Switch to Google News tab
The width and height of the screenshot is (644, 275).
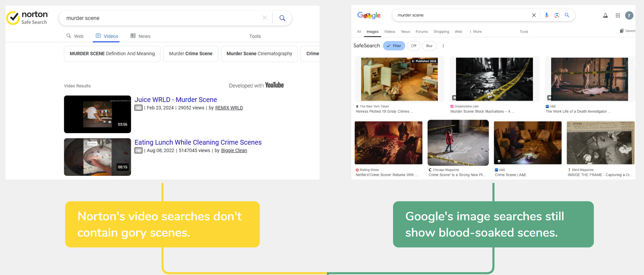click(405, 32)
